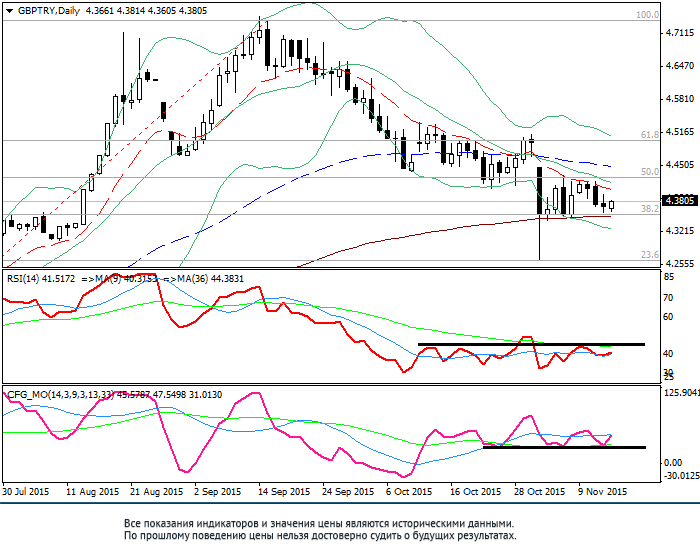
Task: Click the CFG_MO scale value 125.9041
Action: pos(682,392)
